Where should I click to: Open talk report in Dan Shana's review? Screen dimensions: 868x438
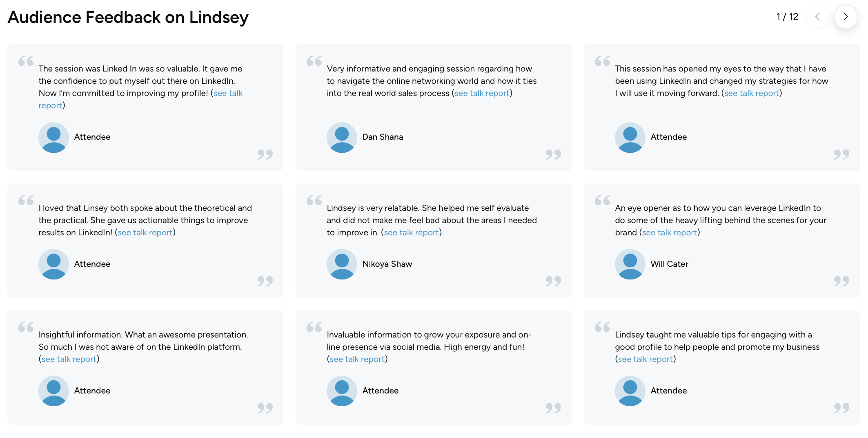coord(482,93)
